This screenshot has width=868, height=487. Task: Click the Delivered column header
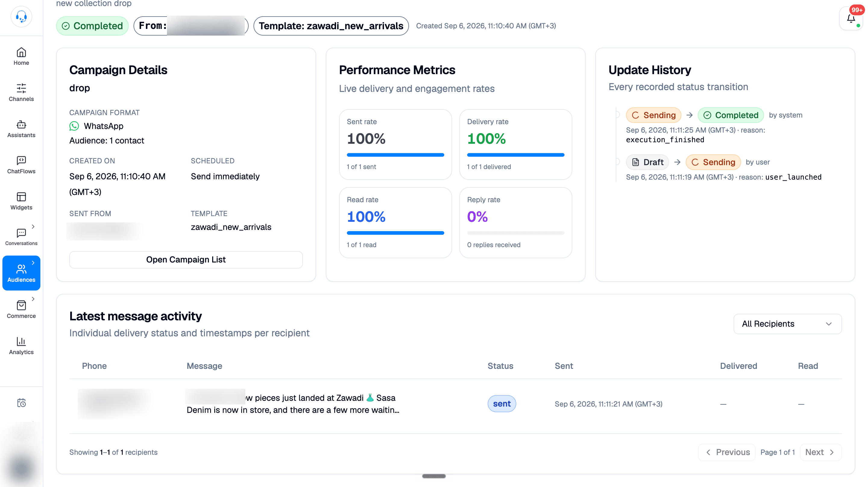(738, 366)
